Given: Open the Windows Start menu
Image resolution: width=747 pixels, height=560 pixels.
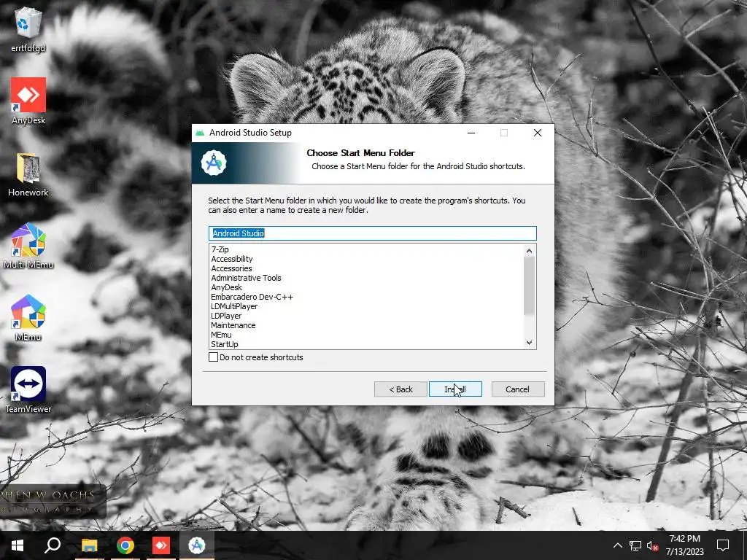Looking at the screenshot, I should (18, 545).
